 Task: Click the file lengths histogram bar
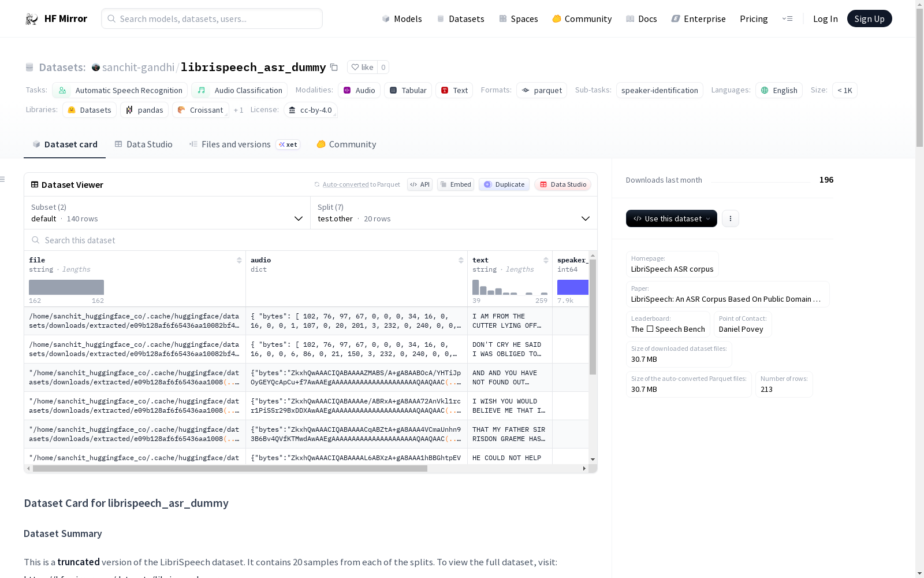[66, 287]
